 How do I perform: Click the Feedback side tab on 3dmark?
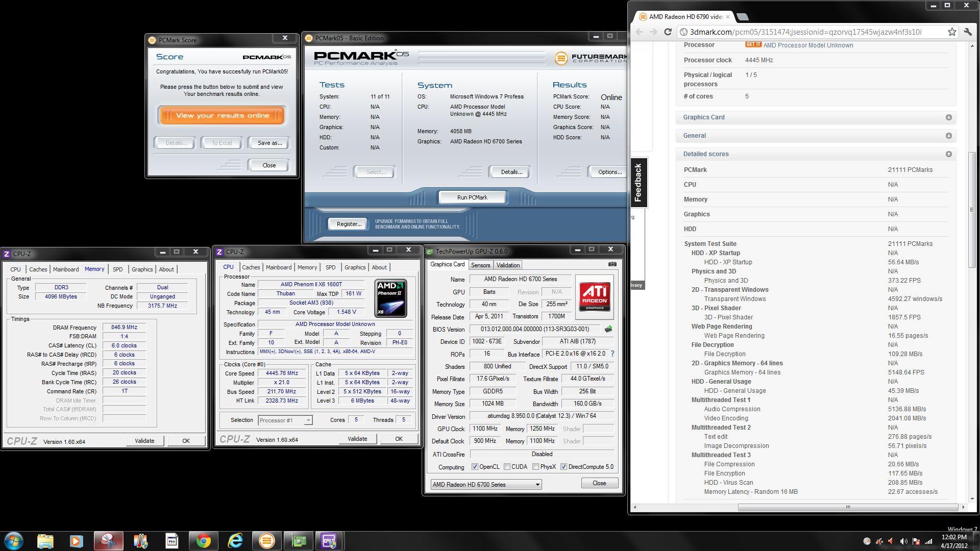(638, 183)
